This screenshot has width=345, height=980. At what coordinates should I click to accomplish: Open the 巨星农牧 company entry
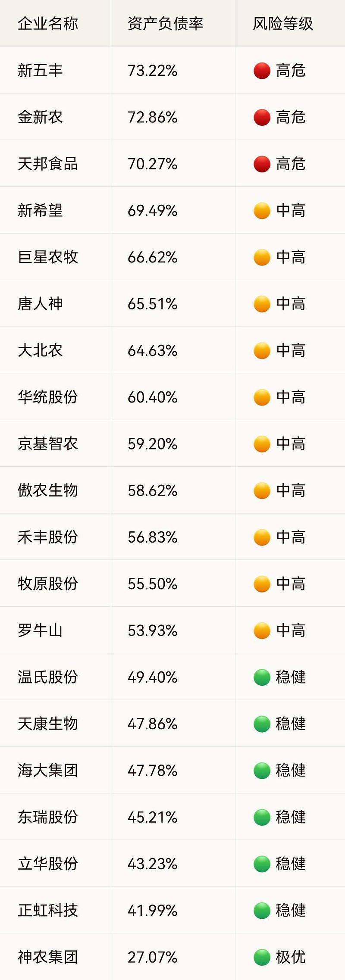pos(48,257)
